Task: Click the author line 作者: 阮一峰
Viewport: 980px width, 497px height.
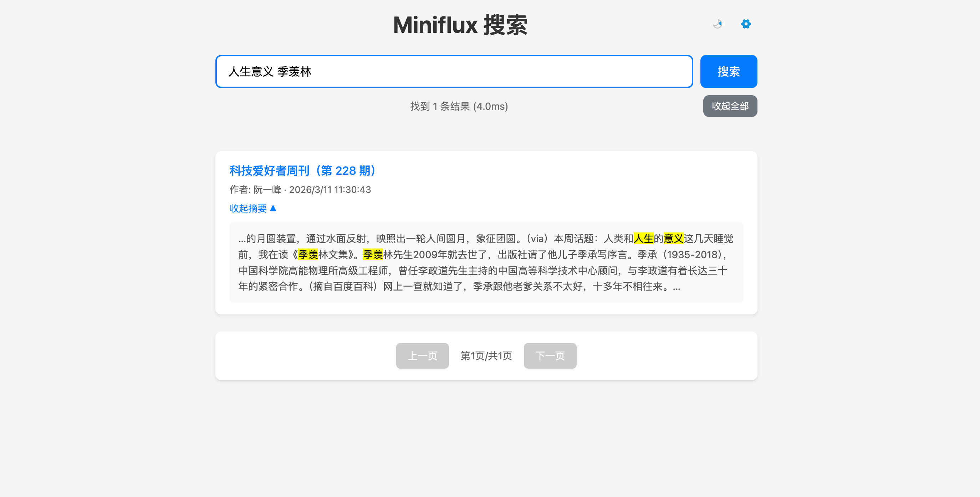Action: pyautogui.click(x=255, y=190)
